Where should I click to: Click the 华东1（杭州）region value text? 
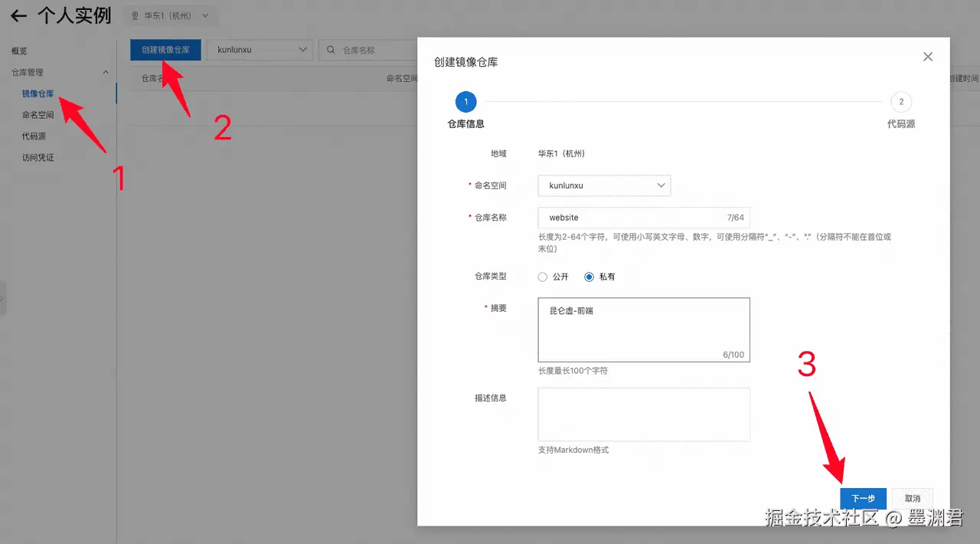point(560,153)
